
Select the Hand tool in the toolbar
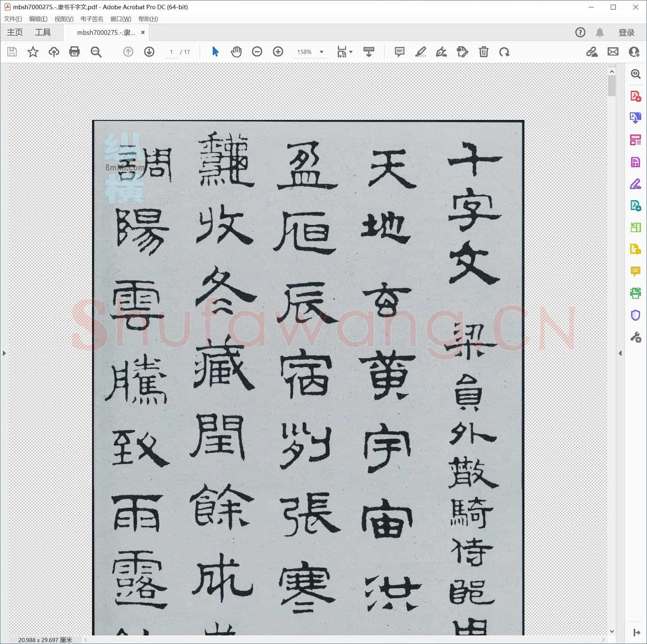236,52
